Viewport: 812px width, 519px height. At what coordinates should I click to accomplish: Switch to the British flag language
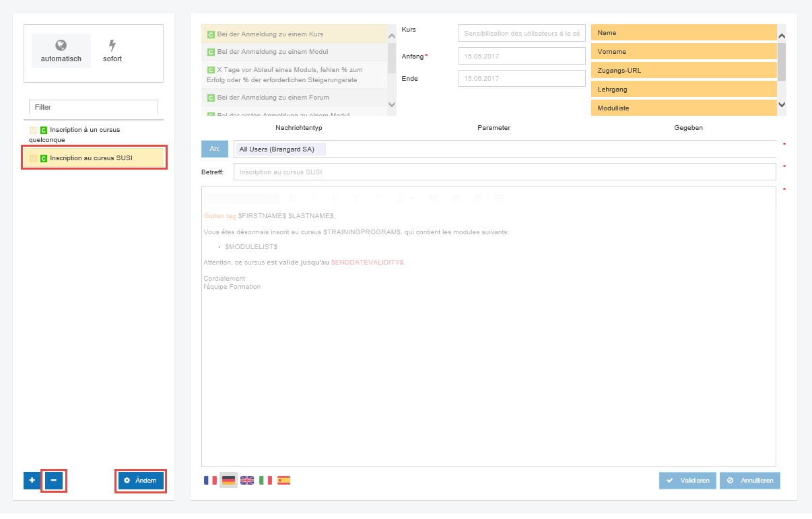click(247, 480)
